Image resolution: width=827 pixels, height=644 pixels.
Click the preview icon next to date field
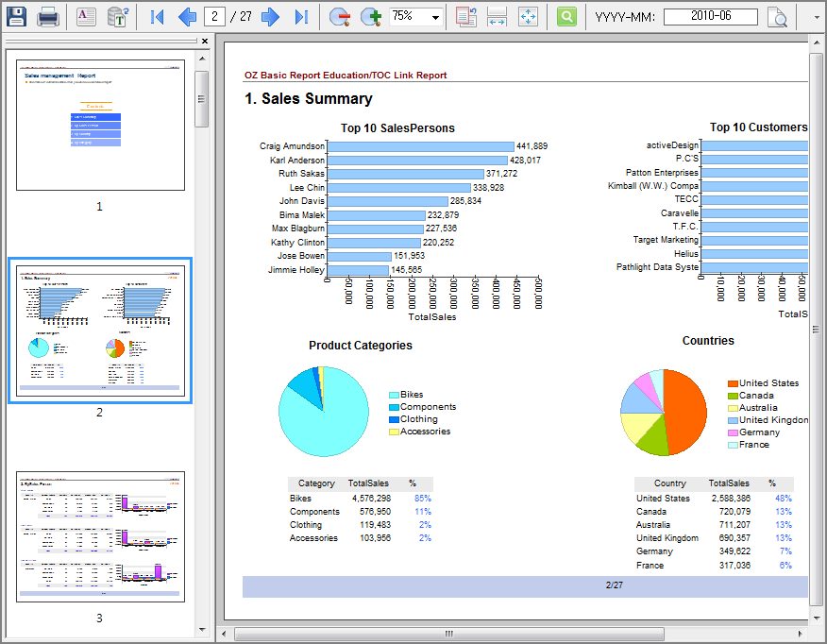pos(776,17)
